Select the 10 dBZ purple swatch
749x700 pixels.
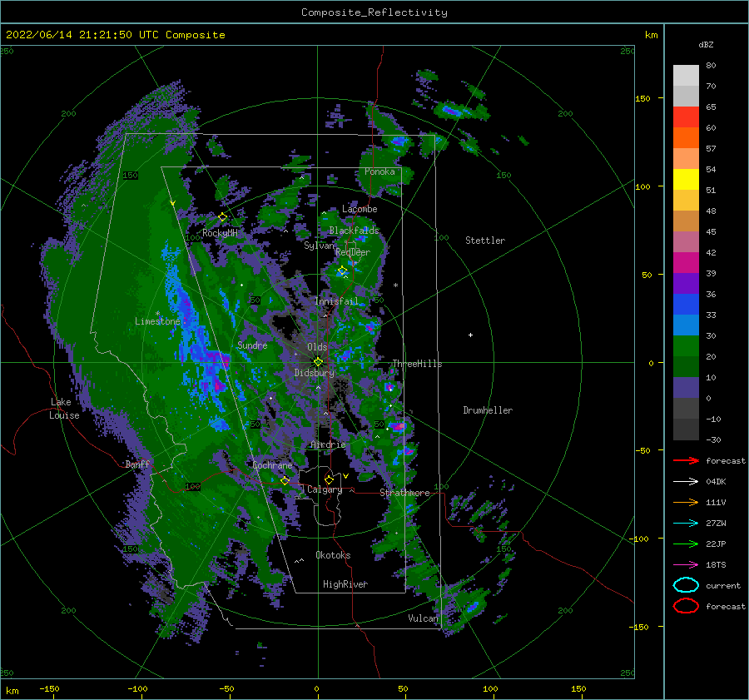tap(686, 387)
